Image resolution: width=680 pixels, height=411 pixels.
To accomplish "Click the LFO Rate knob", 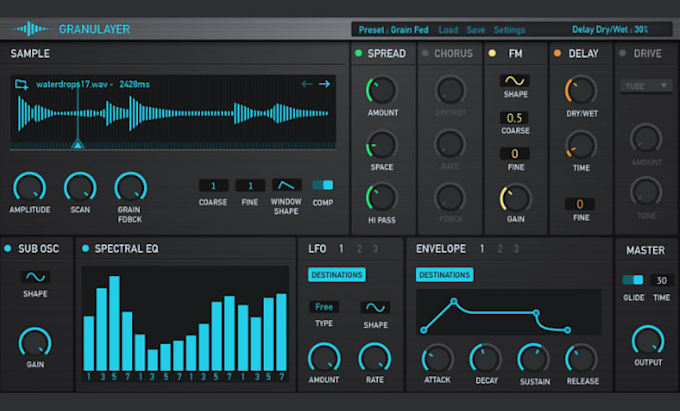I will (x=375, y=358).
